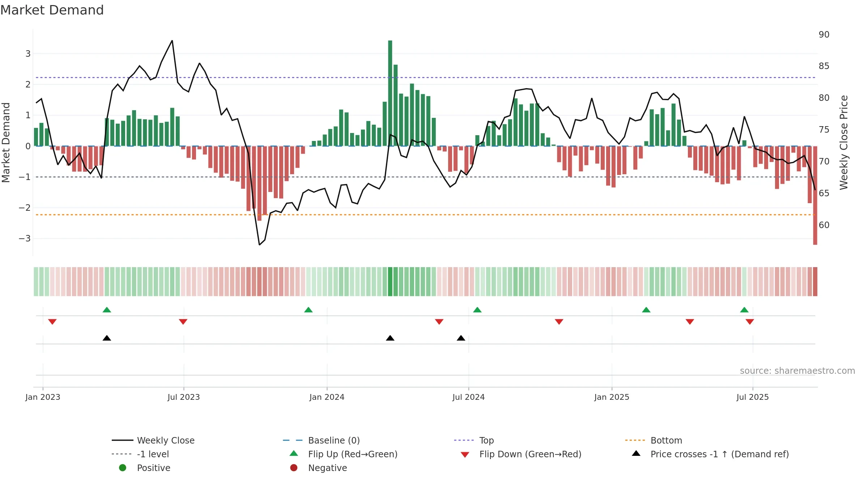This screenshot has width=868, height=488.
Task: Click the red flip-down marker near Jan 2023
Action: point(52,322)
